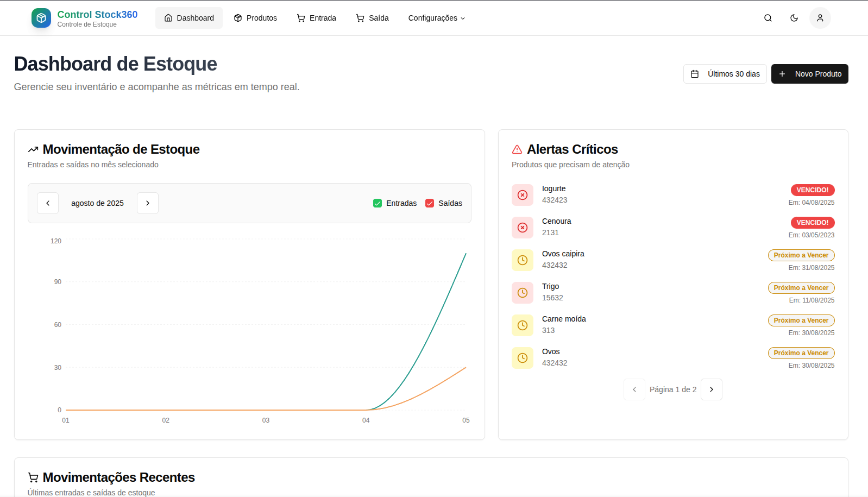Image resolution: width=868 pixels, height=497 pixels.
Task: Uncheck the Entradas checkbox
Action: (x=378, y=203)
